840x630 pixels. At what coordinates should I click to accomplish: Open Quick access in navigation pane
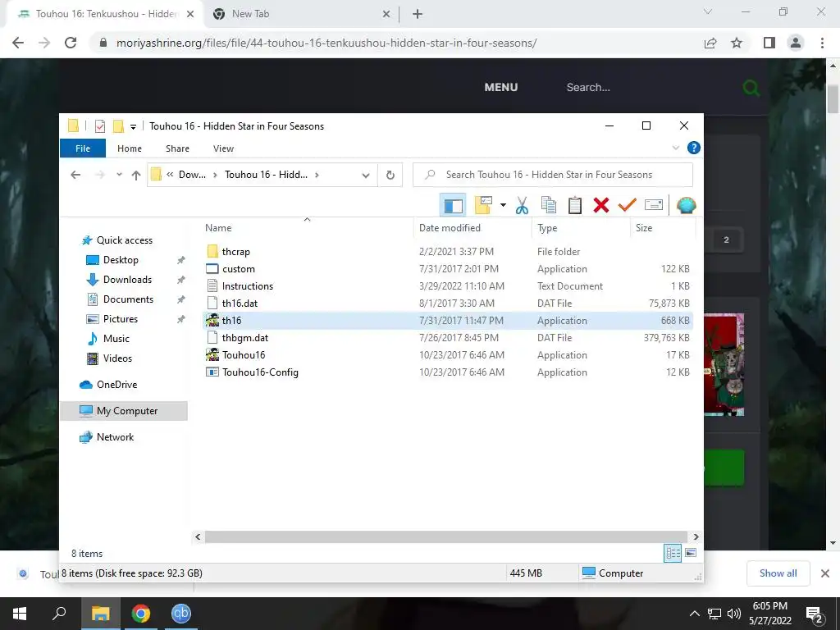[x=125, y=240]
